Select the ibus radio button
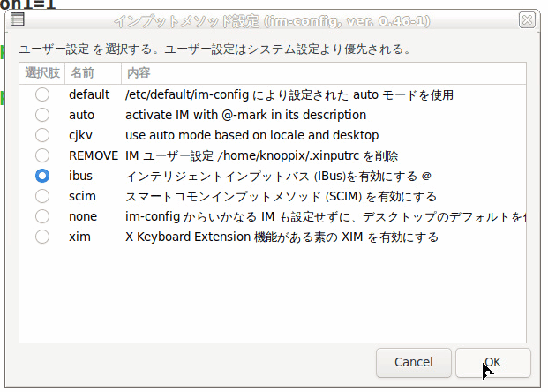The width and height of the screenshot is (548, 392). [x=42, y=176]
